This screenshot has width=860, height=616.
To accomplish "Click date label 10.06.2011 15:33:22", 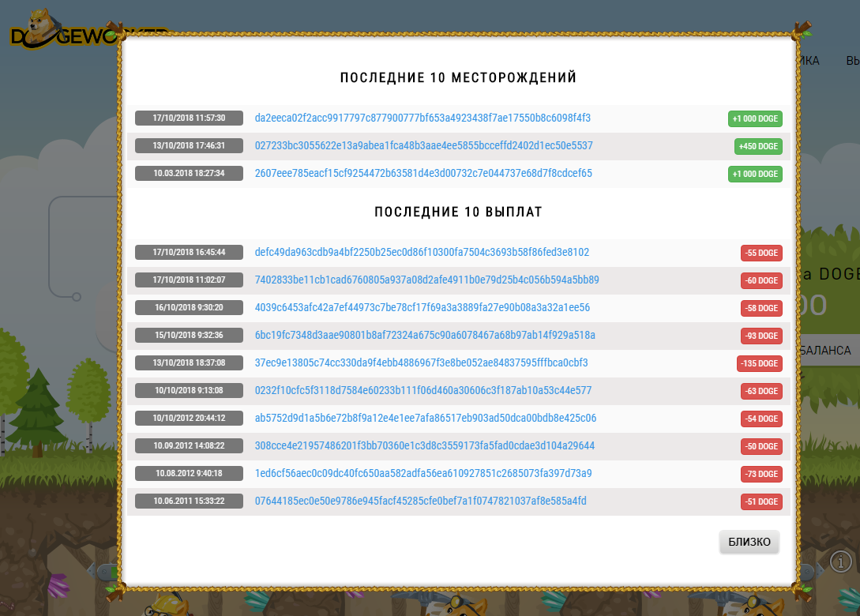I will click(x=189, y=501).
